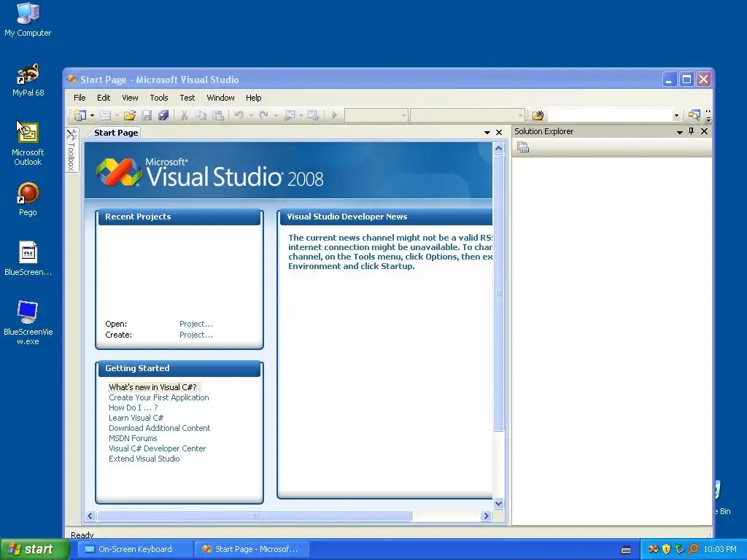Open Solution Explorer window position menu
This screenshot has height=560, width=747.
tap(679, 132)
